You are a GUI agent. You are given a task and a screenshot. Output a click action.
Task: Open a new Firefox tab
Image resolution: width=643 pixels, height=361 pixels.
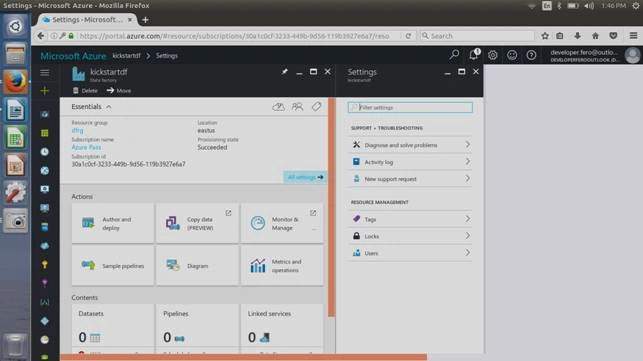pos(145,20)
